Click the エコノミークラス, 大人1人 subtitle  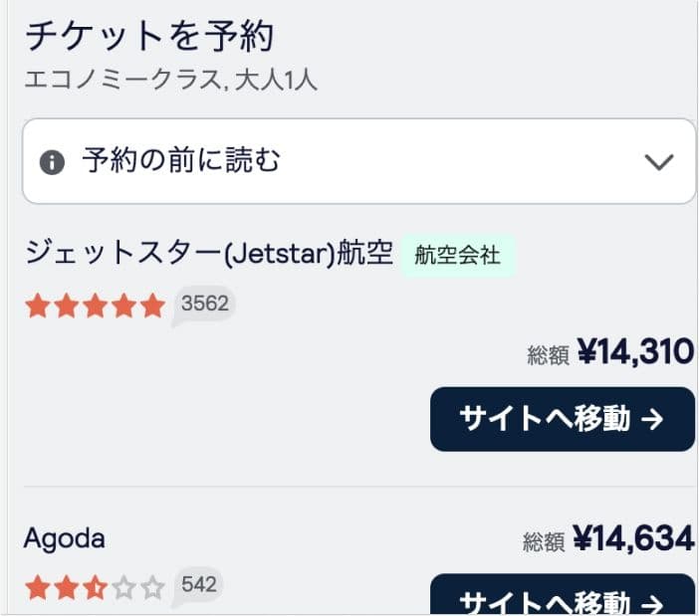click(x=171, y=80)
